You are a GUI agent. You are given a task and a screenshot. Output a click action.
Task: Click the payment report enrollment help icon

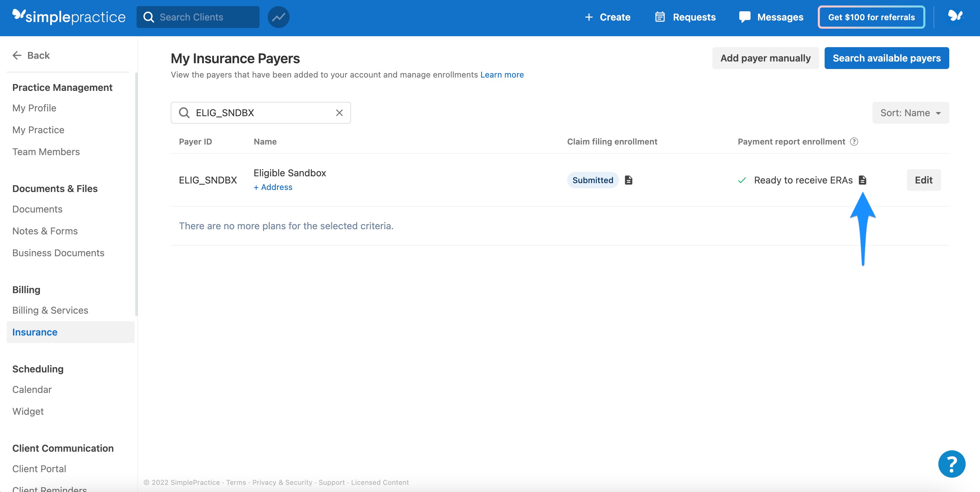point(854,142)
